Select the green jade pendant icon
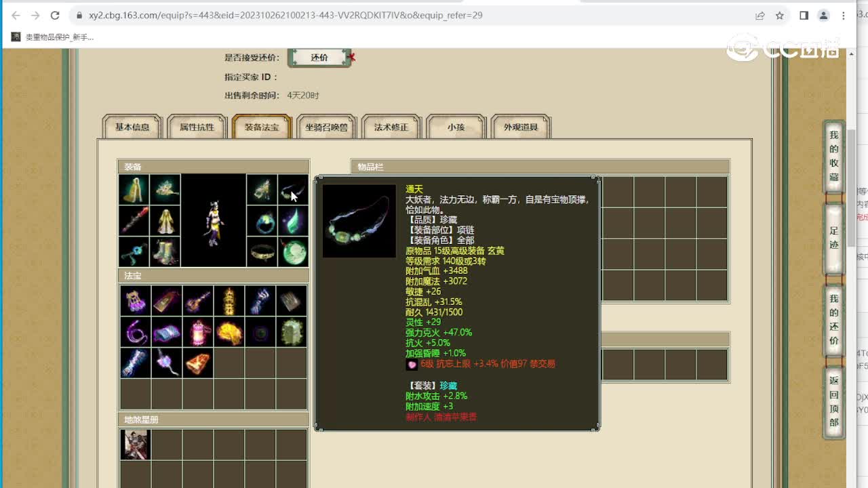Image resolution: width=868 pixels, height=488 pixels. click(293, 251)
